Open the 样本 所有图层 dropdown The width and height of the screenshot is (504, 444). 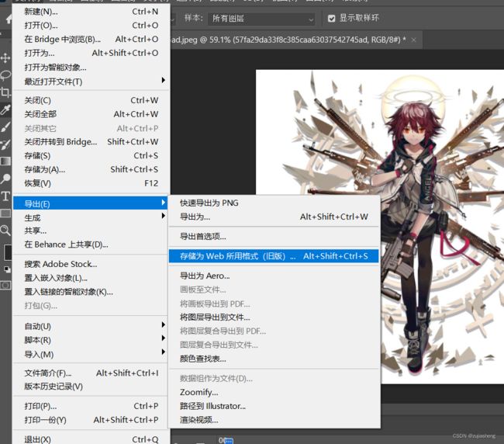click(261, 19)
